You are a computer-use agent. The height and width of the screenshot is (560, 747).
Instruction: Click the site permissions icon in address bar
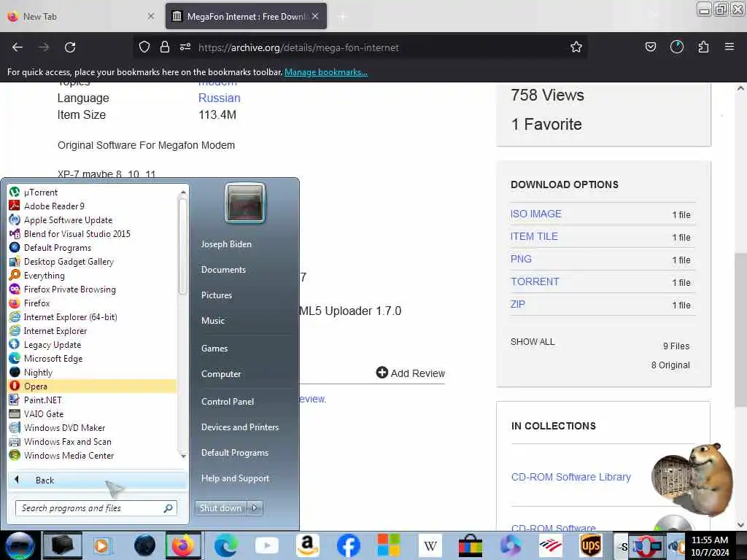[x=185, y=47]
